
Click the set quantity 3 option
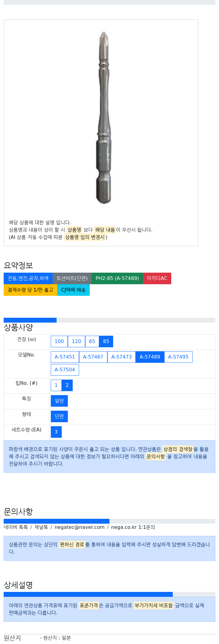click(x=56, y=432)
